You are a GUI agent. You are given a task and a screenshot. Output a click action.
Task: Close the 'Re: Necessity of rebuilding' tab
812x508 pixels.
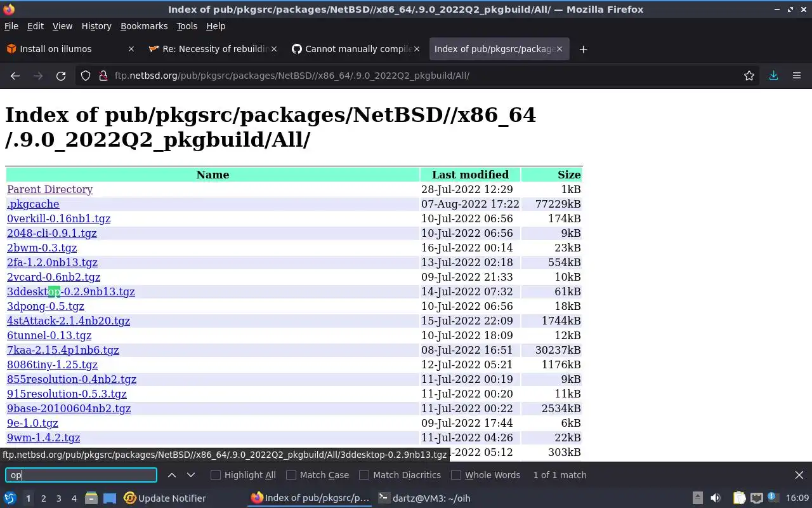coord(274,49)
